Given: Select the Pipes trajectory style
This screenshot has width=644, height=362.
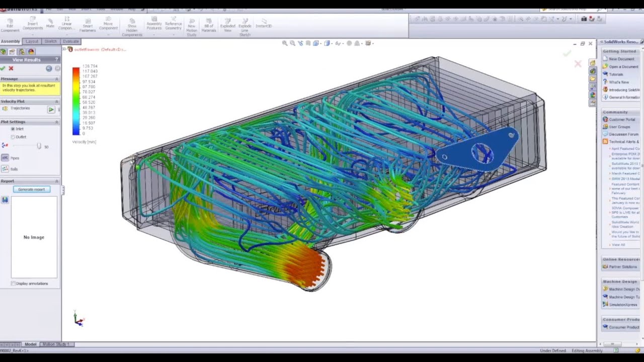Looking at the screenshot, I should click(x=5, y=158).
